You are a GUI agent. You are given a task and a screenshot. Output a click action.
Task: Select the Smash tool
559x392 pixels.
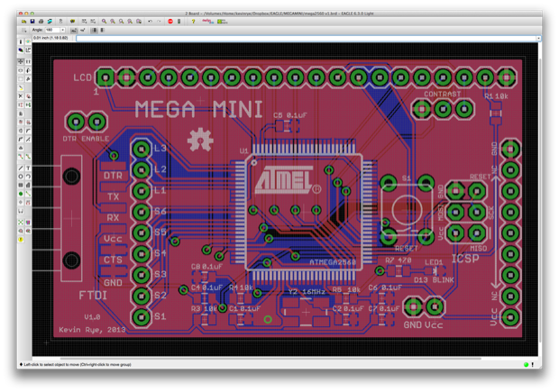coord(21,131)
